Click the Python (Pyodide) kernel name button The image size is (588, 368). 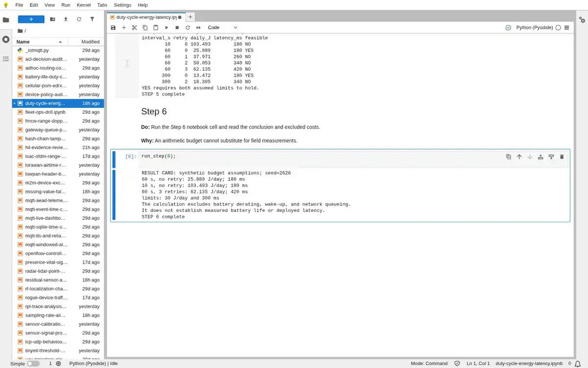pos(535,27)
